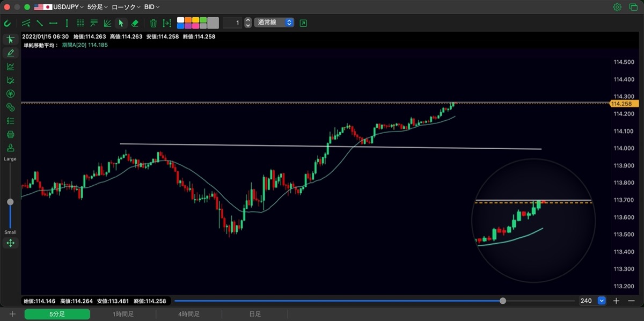644x321 pixels.
Task: Toggle the arrow pointer selection tool
Action: pos(121,23)
